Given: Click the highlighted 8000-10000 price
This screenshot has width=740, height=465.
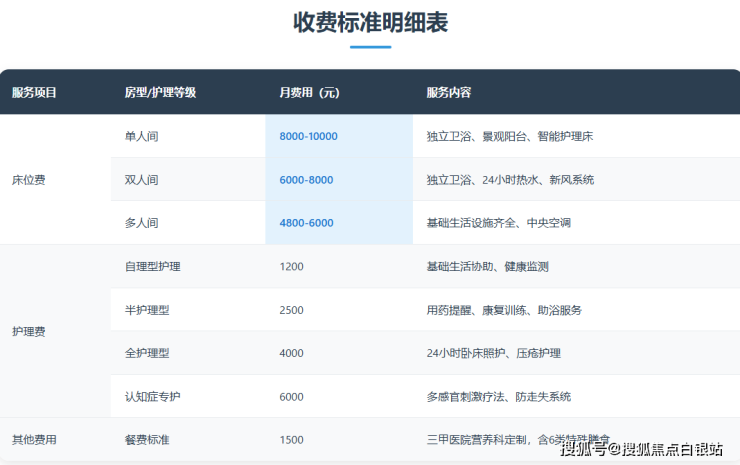Looking at the screenshot, I should pyautogui.click(x=308, y=136).
